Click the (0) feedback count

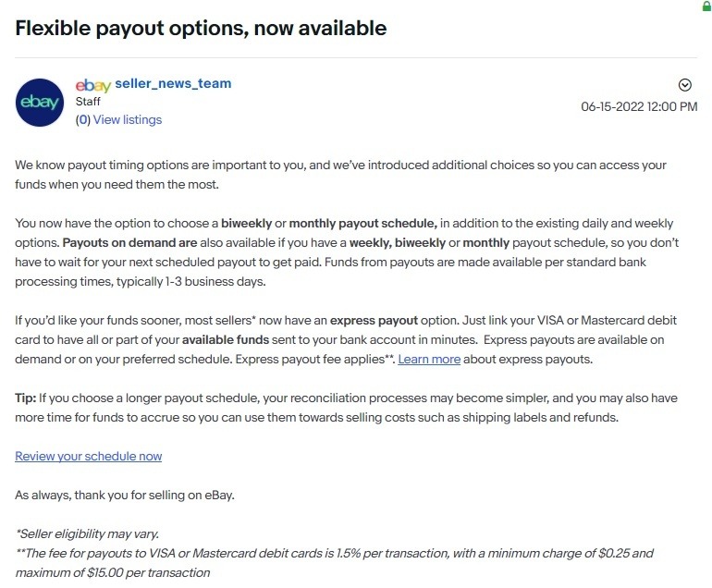(x=83, y=119)
